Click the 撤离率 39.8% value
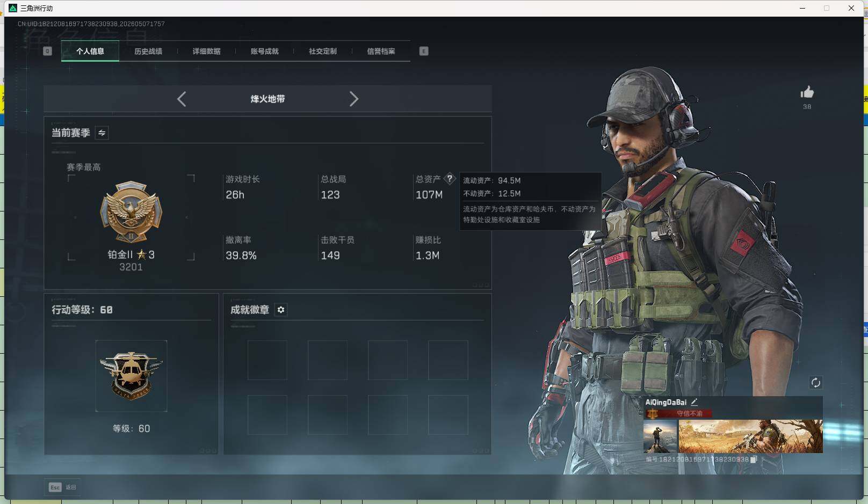The height and width of the screenshot is (504, 868). point(241,255)
